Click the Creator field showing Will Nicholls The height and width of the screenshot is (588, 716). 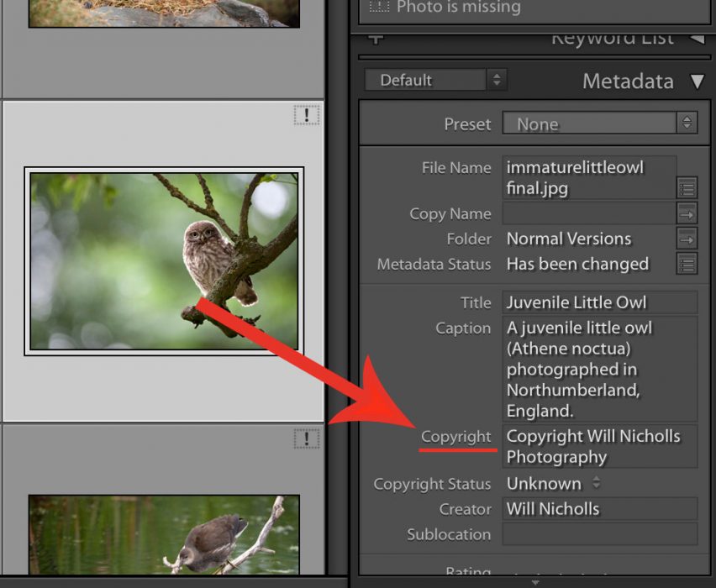pyautogui.click(x=599, y=508)
